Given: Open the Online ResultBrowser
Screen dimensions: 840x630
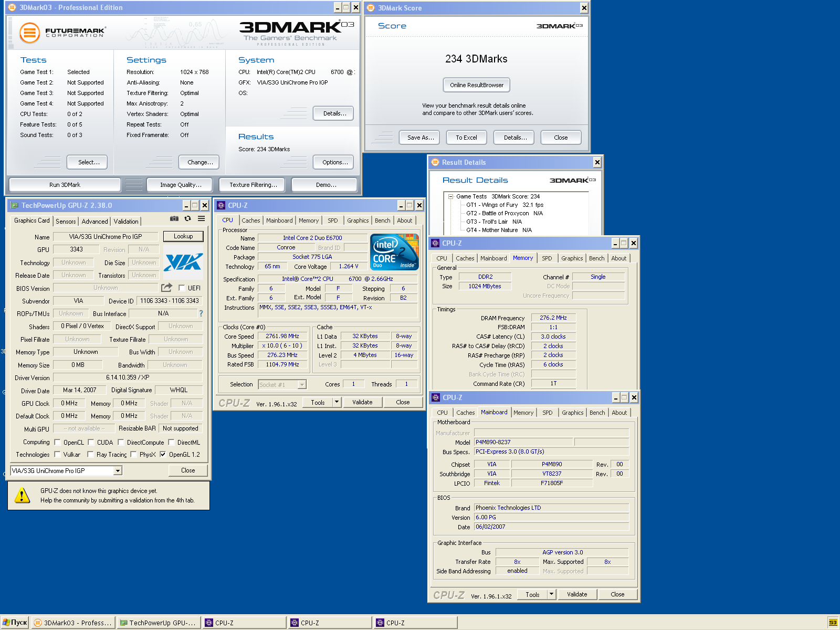Looking at the screenshot, I should pos(477,85).
